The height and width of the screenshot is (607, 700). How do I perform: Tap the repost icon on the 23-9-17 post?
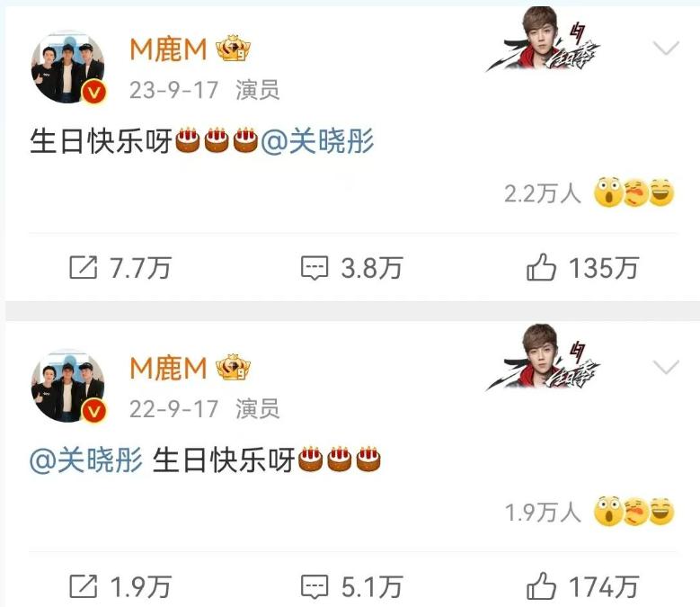[x=84, y=268]
